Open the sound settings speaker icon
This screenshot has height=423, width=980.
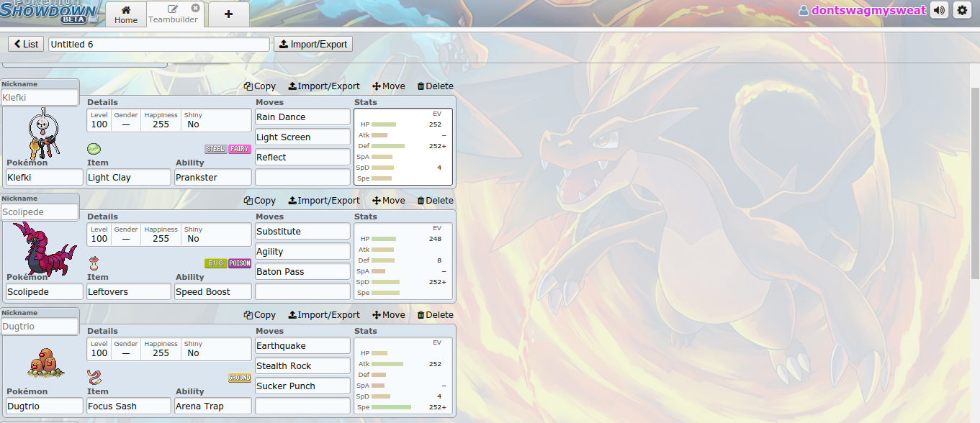[x=939, y=10]
